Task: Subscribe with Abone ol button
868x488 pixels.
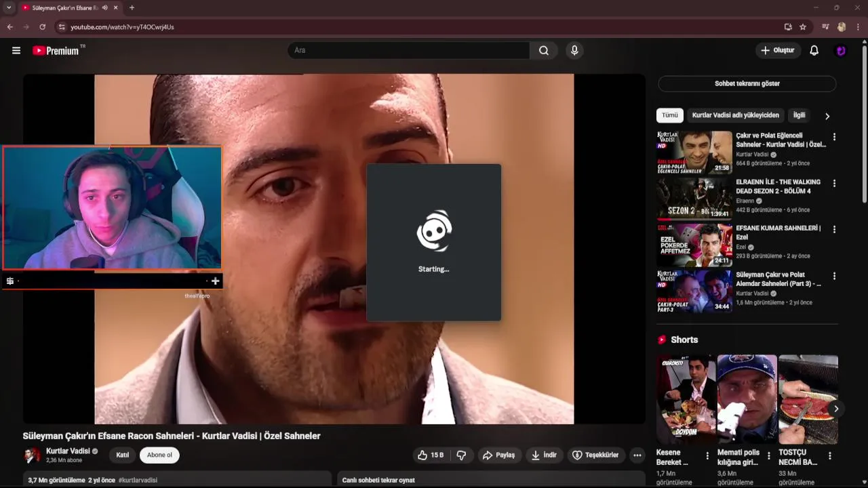Action: pyautogui.click(x=159, y=455)
